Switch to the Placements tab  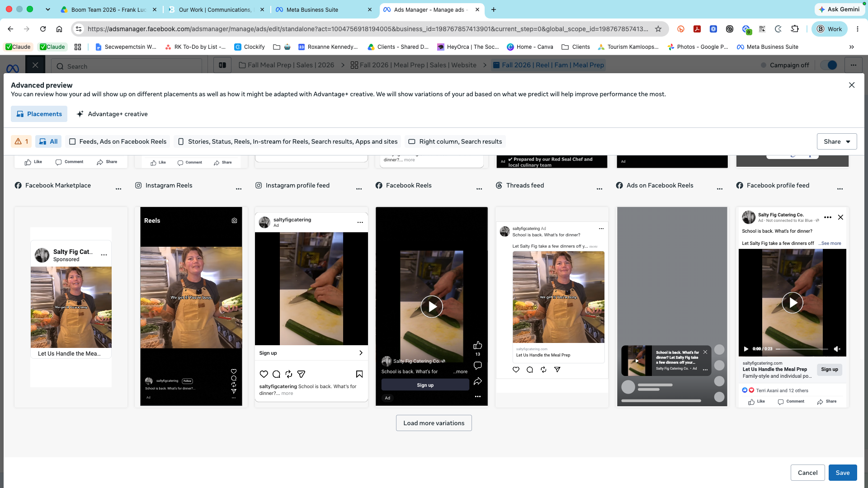click(39, 114)
